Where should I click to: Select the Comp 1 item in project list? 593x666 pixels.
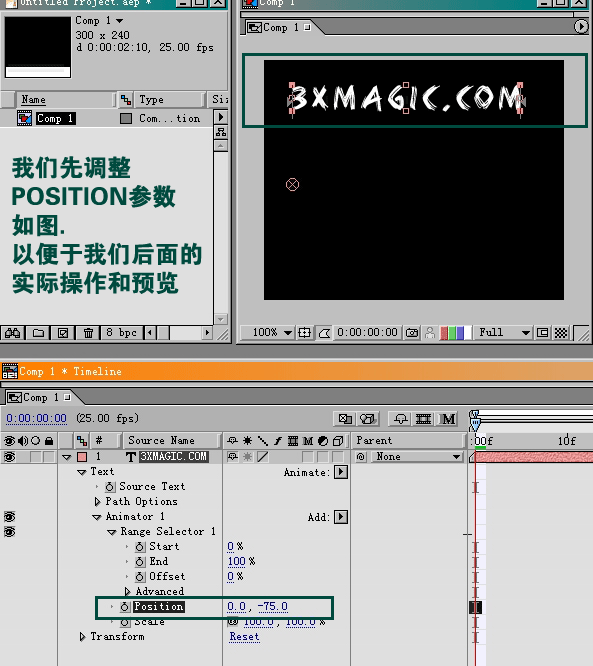[x=56, y=118]
